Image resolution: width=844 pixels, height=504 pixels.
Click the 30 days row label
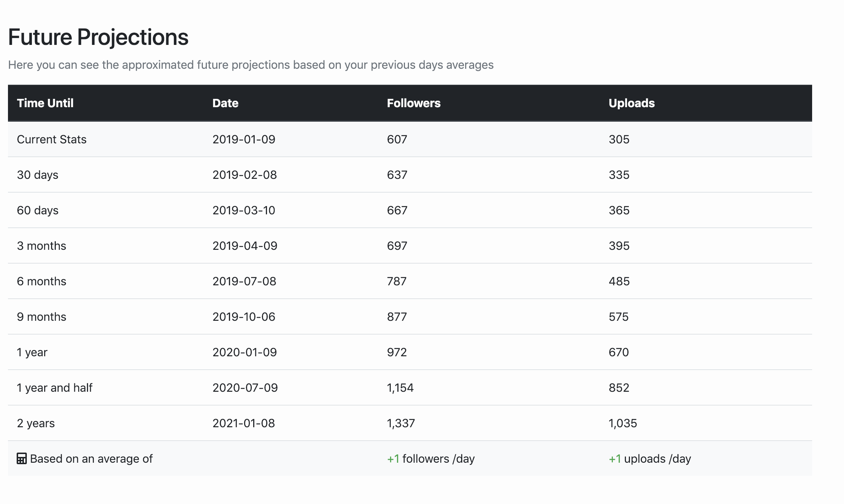[37, 175]
